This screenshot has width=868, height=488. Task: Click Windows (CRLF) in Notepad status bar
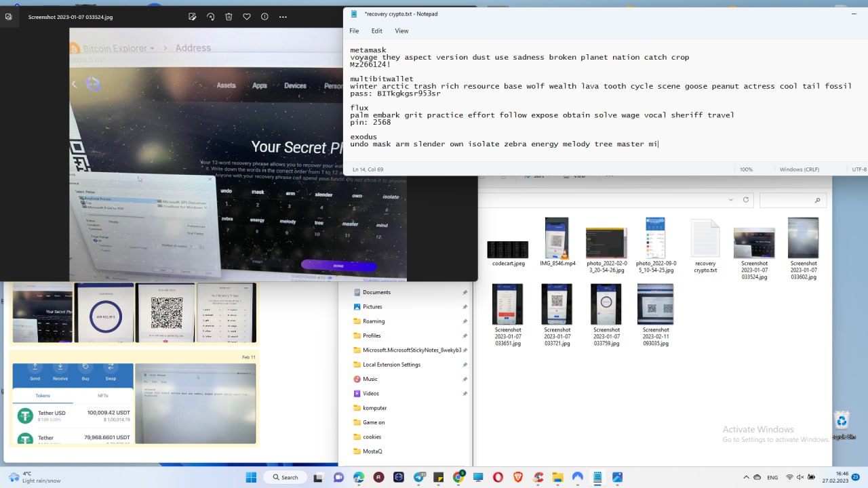coord(800,169)
